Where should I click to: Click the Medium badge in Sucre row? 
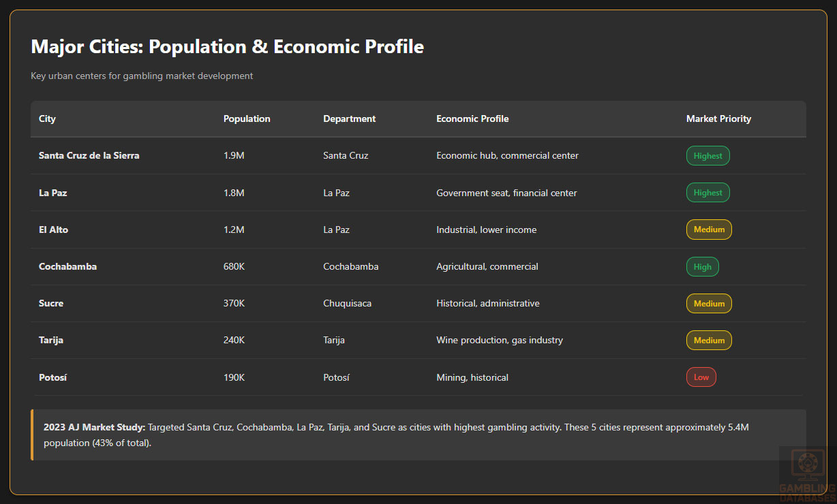(709, 304)
